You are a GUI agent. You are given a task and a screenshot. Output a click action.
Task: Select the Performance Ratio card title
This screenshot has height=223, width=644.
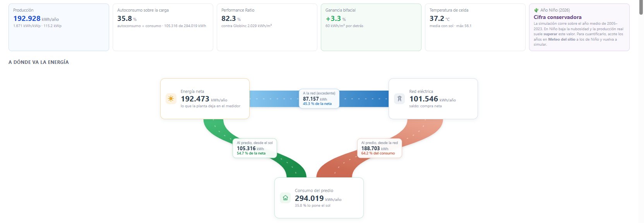238,10
